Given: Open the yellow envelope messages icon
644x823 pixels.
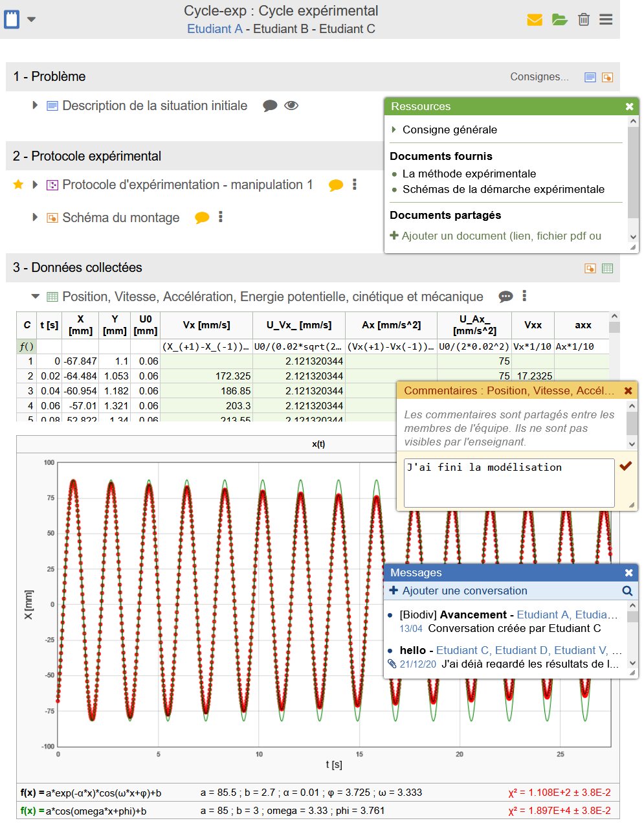Looking at the screenshot, I should point(535,19).
